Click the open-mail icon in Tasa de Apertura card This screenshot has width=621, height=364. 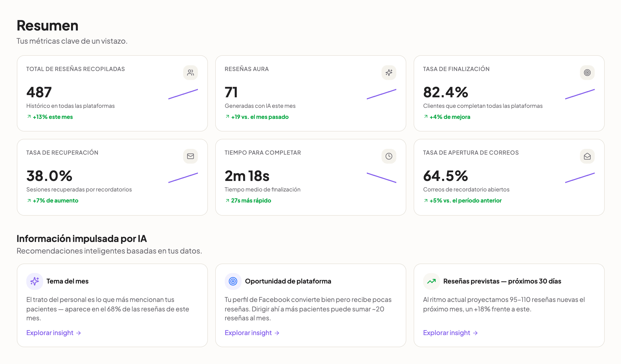pos(587,156)
